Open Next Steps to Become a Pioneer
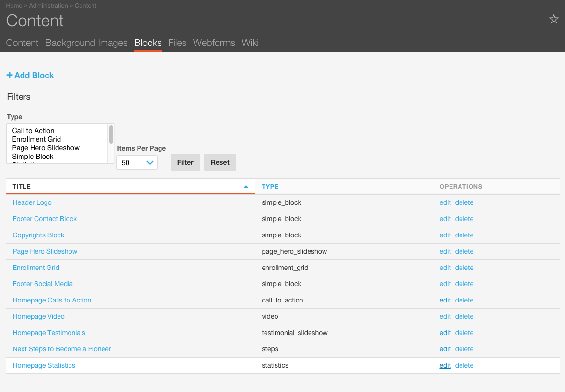 62,349
